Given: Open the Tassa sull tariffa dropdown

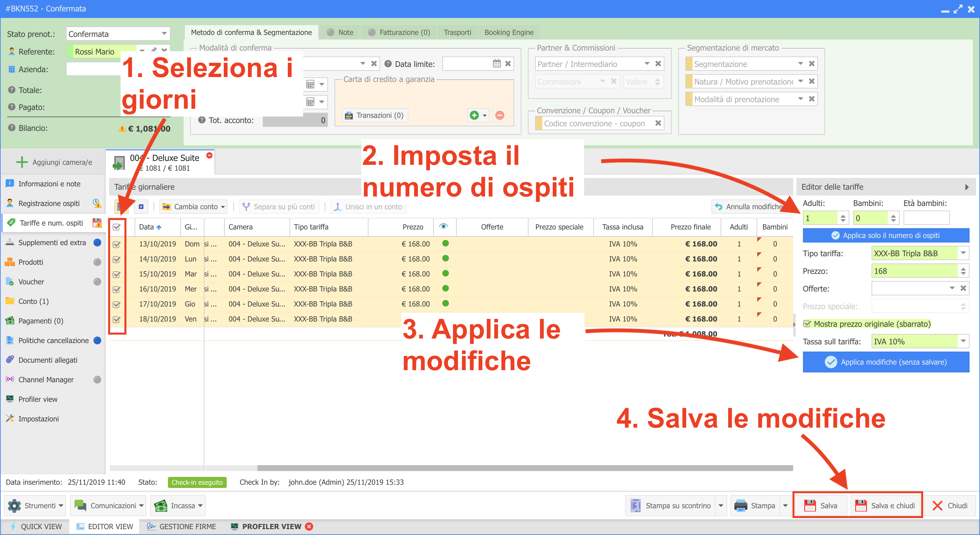Looking at the screenshot, I should pos(963,341).
